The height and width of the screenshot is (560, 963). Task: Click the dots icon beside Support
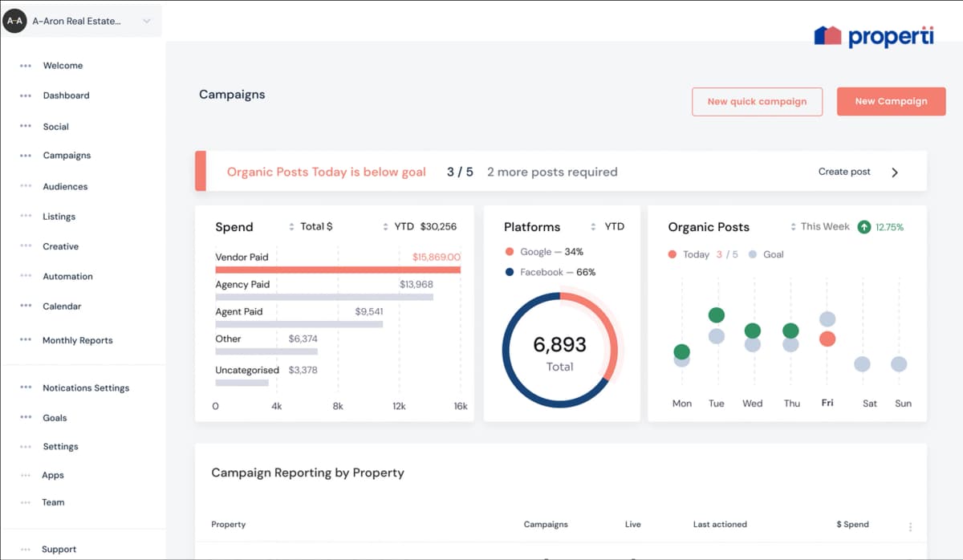coord(26,550)
